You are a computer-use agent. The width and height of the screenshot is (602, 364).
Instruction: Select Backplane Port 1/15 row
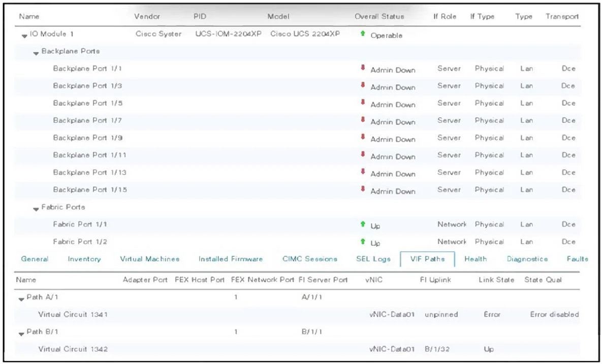point(298,189)
